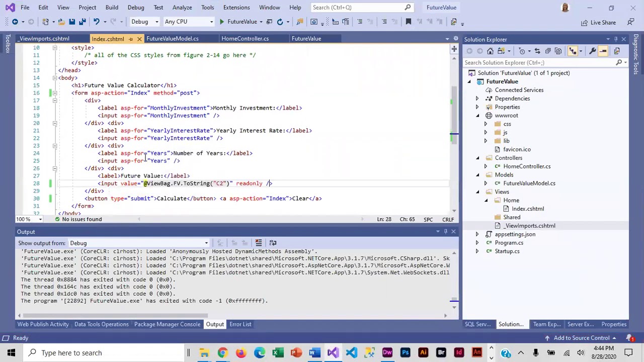Image resolution: width=644 pixels, height=362 pixels.
Task: Toggle Preview Selected Items in Solution Explorer
Action: click(x=603, y=51)
